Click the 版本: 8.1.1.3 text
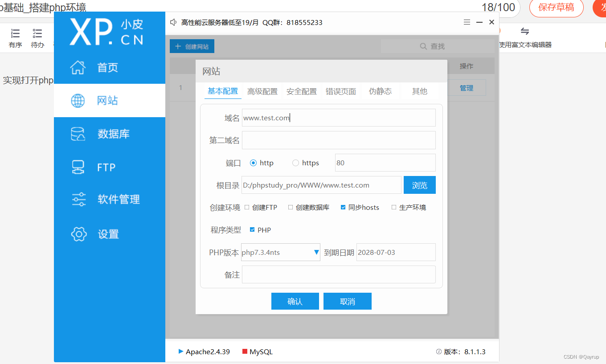Screen dimensions: 606x364 (x=465, y=352)
